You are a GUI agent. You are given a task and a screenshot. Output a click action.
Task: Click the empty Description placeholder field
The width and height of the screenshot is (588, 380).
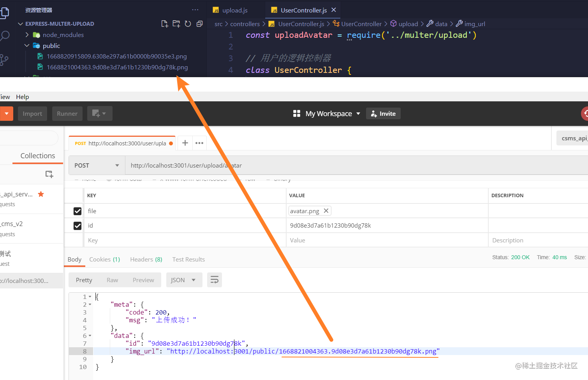538,240
